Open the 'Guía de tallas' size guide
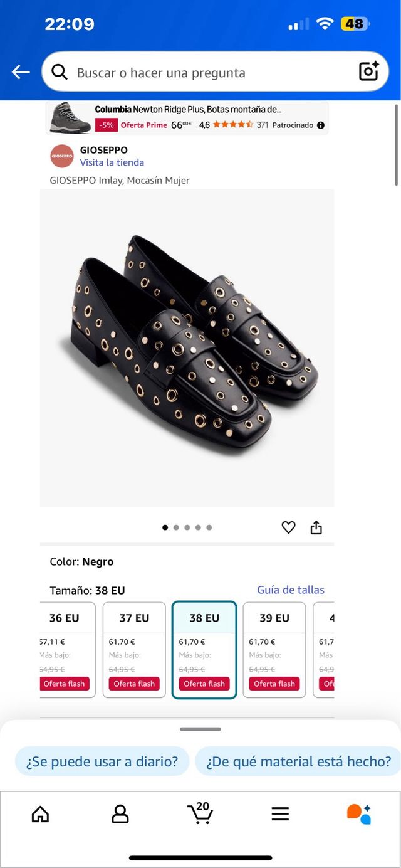 click(x=290, y=590)
